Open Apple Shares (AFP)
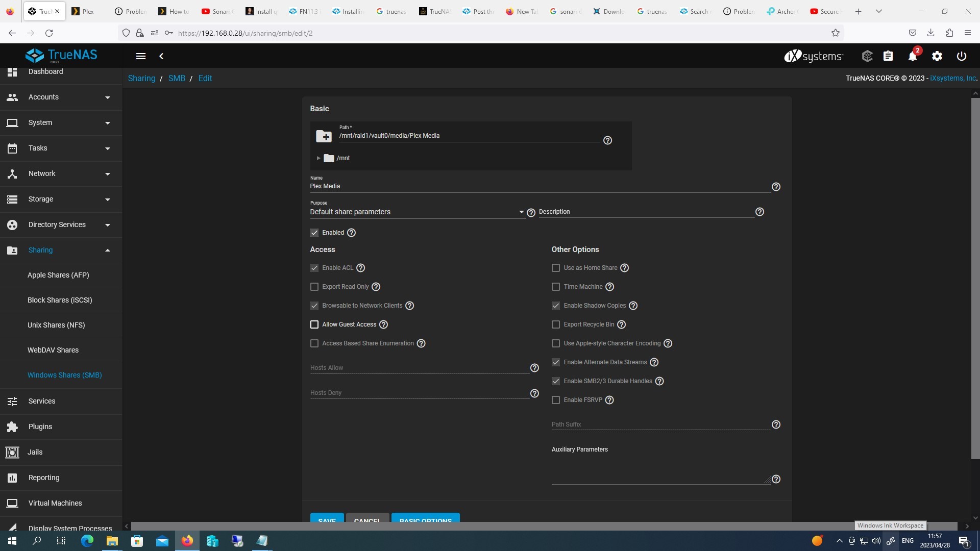 point(61,275)
